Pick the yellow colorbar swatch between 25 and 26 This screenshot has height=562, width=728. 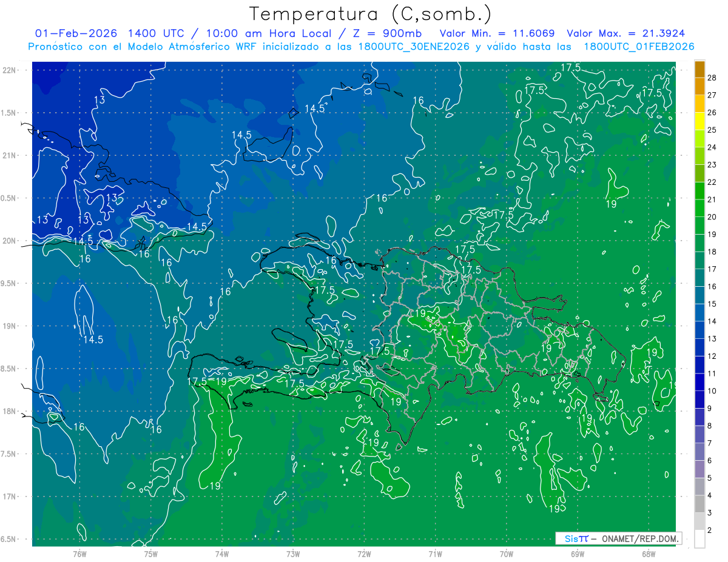click(699, 121)
